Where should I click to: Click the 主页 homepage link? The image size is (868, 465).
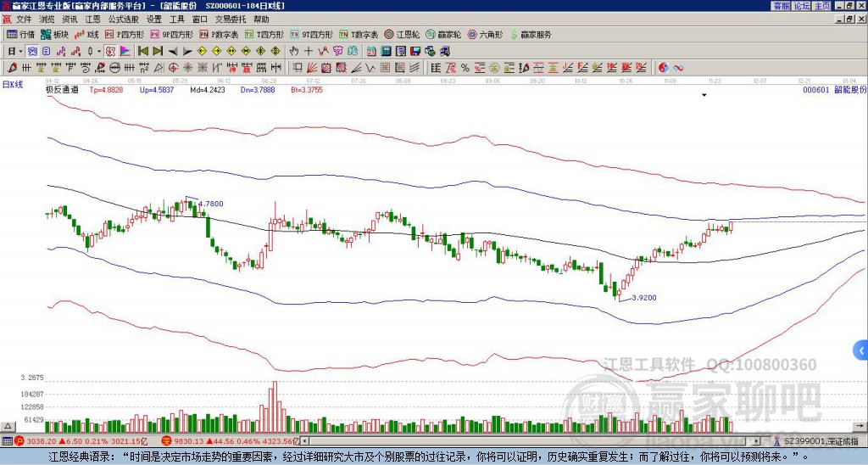point(822,6)
